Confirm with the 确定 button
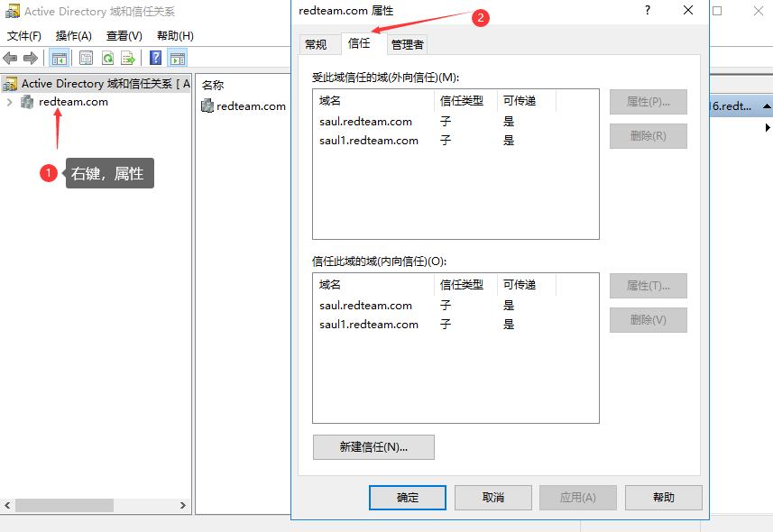This screenshot has height=532, width=773. [408, 498]
